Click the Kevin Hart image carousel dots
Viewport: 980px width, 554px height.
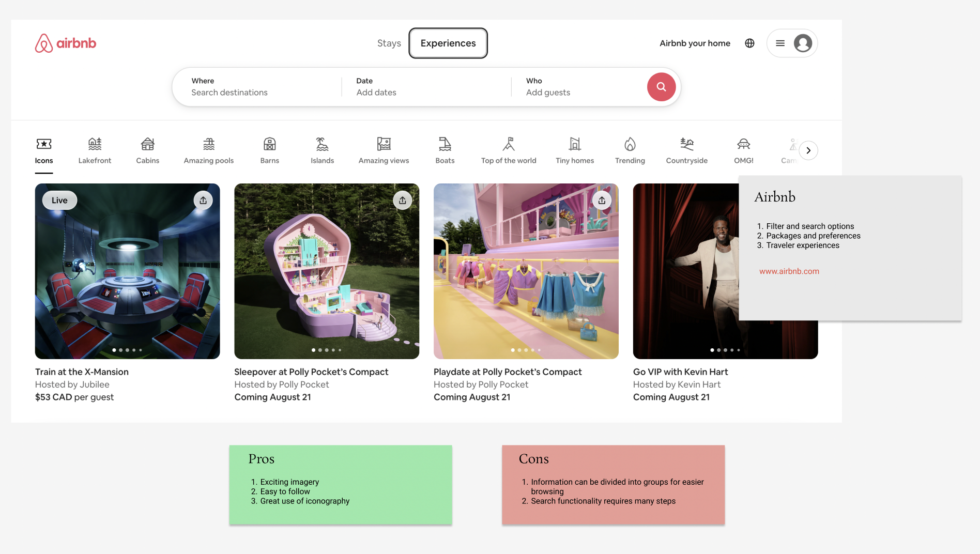tap(725, 350)
